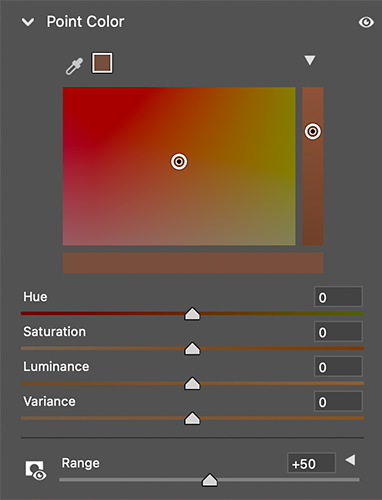Focus the Hue value field

click(x=338, y=297)
